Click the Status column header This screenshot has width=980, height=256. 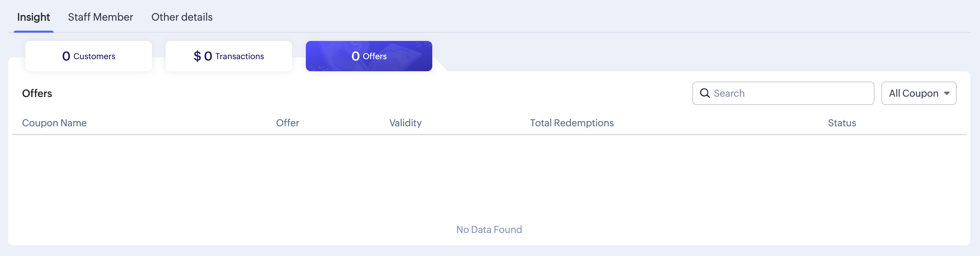click(842, 123)
